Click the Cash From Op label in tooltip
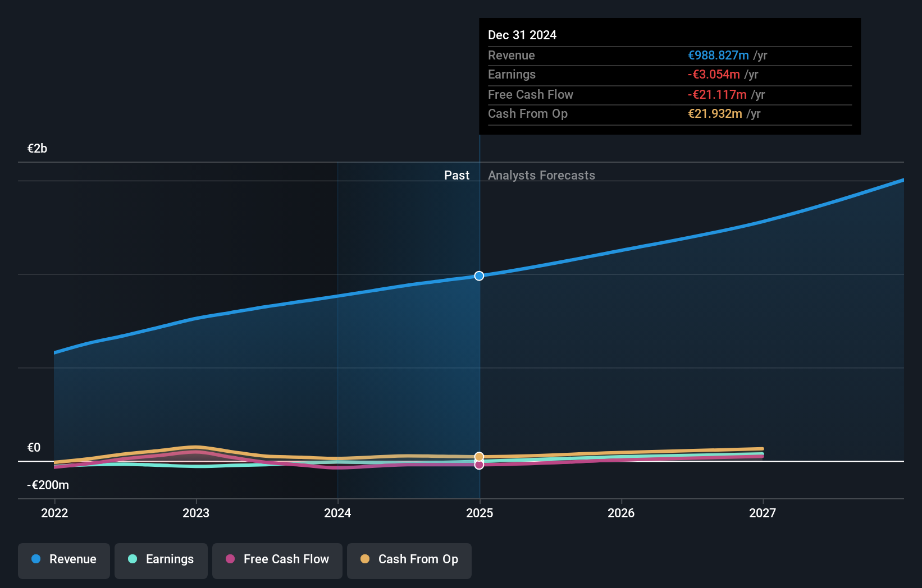Viewport: 922px width, 588px height. tap(528, 114)
